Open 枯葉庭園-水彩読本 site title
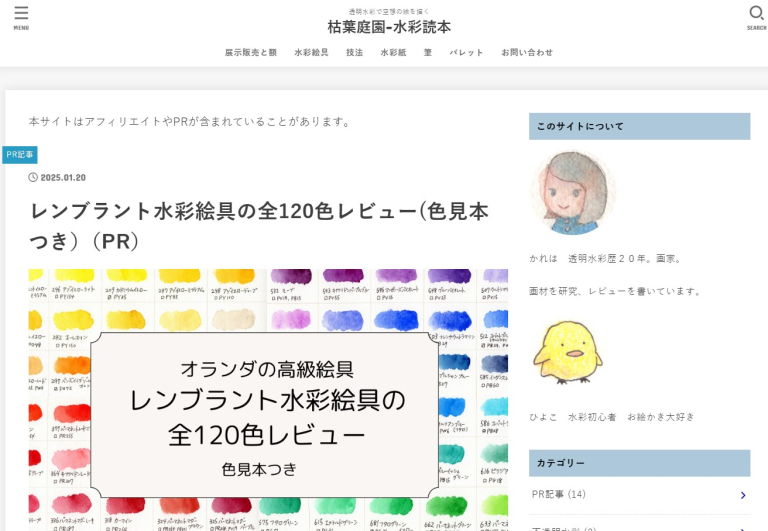The image size is (768, 531). 388,27
